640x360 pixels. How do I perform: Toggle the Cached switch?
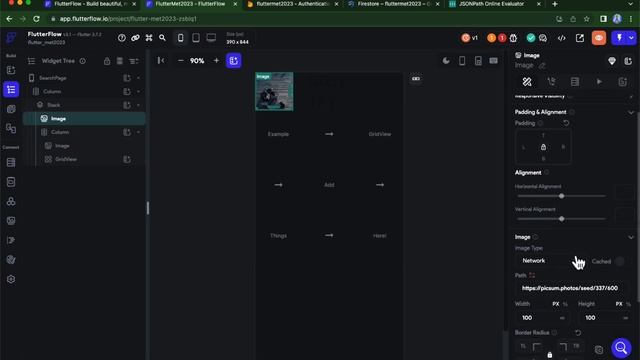coord(620,261)
